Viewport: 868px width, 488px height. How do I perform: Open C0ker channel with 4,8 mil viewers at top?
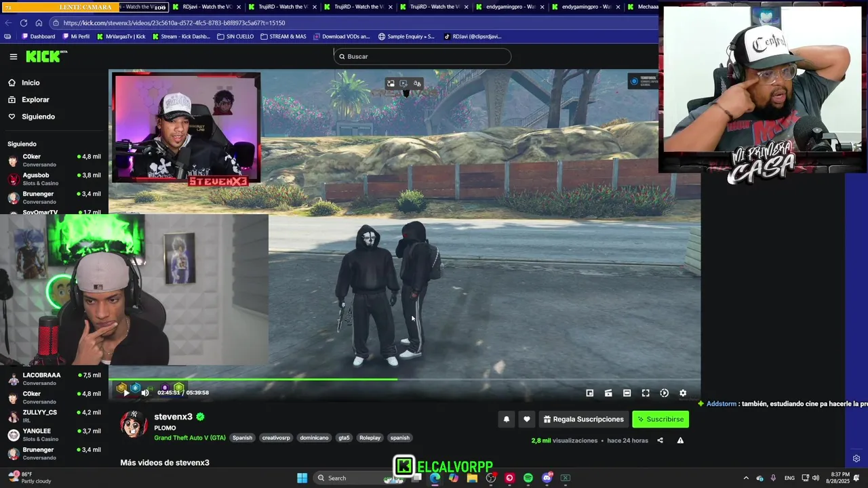pyautogui.click(x=54, y=161)
